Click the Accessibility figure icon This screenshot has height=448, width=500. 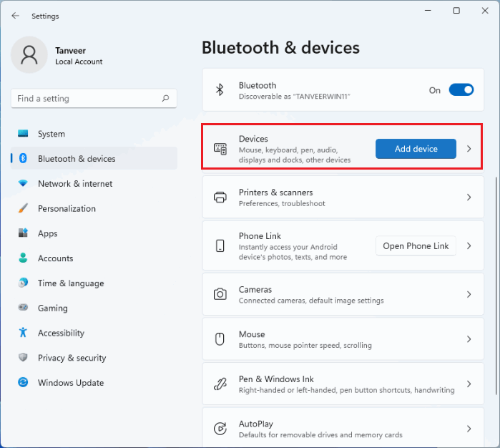click(23, 333)
